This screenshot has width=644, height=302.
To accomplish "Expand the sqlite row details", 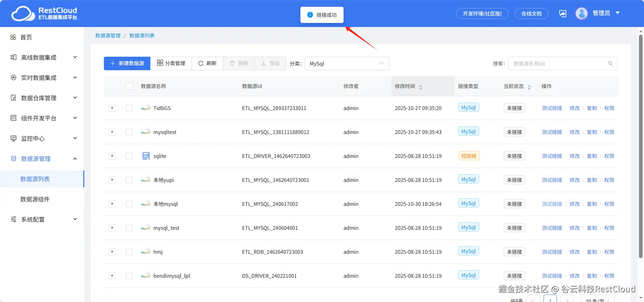I will (x=112, y=156).
